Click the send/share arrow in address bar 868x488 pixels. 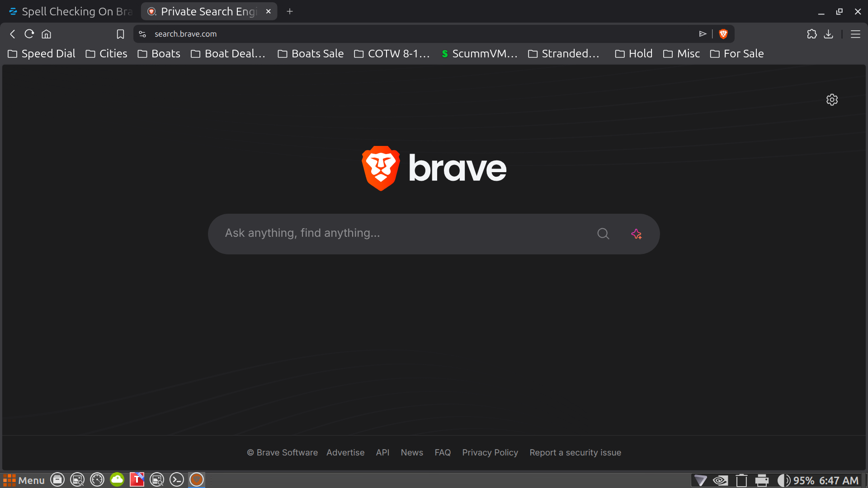click(703, 34)
